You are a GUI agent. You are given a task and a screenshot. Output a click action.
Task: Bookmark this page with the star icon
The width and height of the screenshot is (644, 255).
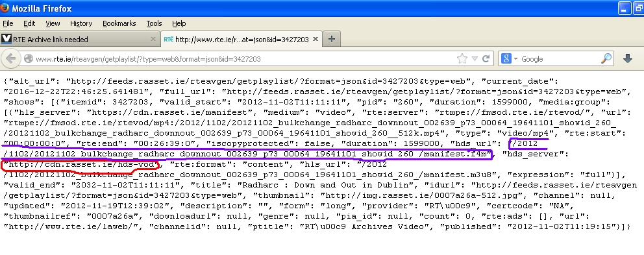pyautogui.click(x=462, y=58)
